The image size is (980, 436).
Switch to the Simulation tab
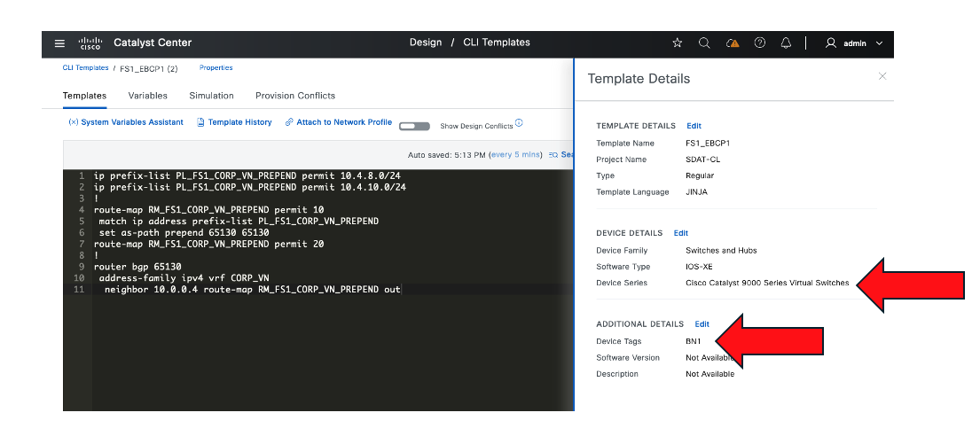click(211, 96)
